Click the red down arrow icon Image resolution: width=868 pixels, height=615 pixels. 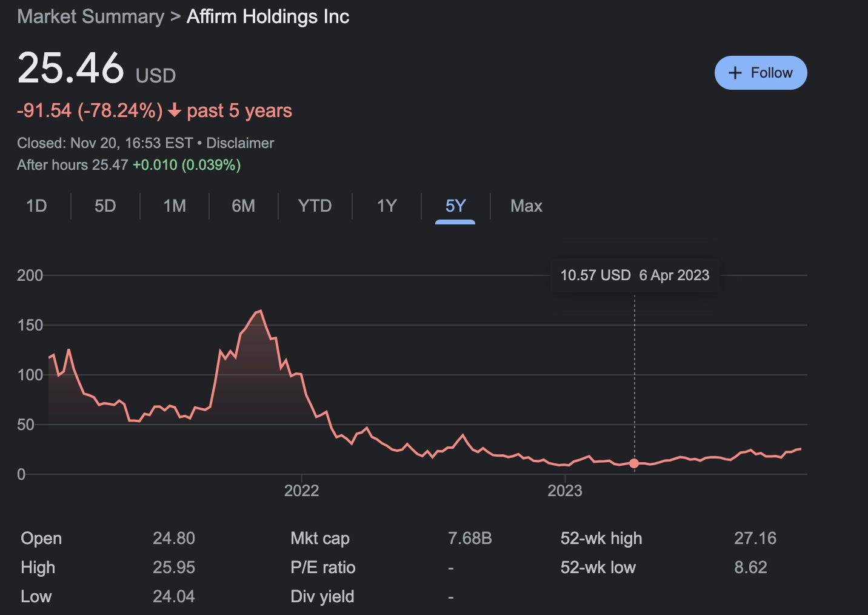point(175,110)
